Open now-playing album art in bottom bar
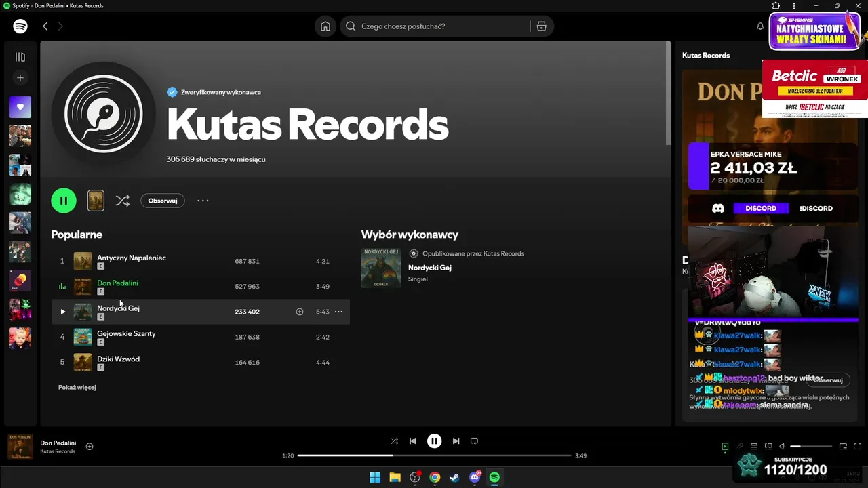 20,447
